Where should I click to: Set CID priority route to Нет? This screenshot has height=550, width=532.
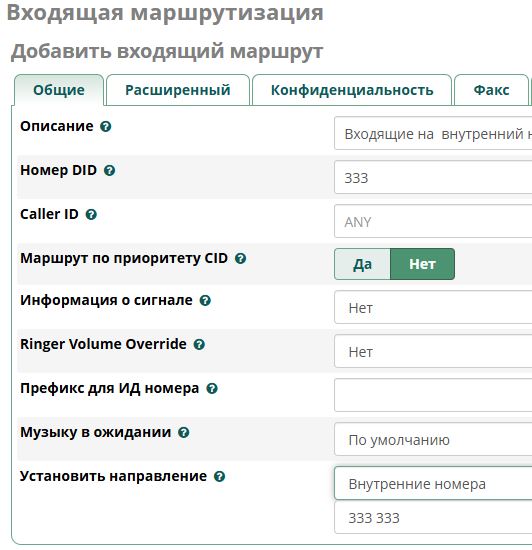click(x=422, y=264)
